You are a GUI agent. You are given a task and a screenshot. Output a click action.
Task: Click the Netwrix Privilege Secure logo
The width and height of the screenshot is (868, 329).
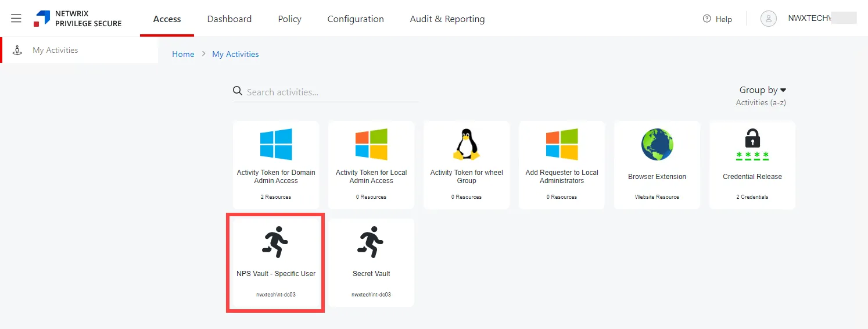click(x=78, y=19)
